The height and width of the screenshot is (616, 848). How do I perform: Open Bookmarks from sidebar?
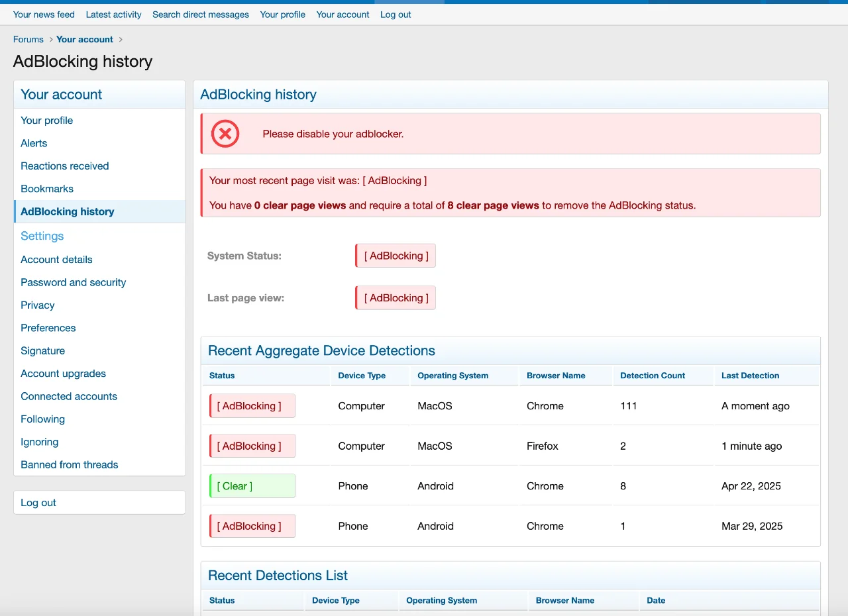47,189
